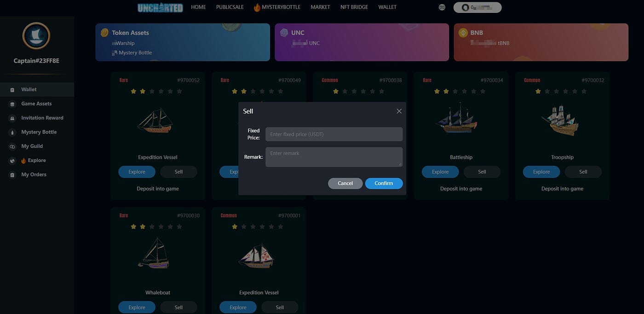Click the Whaleboat ship image

[154, 253]
